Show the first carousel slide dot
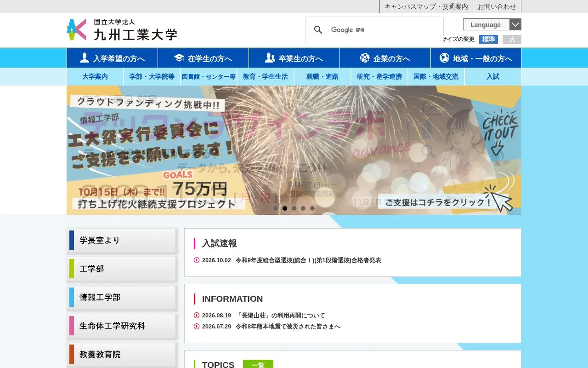The image size is (588, 368). tap(276, 208)
